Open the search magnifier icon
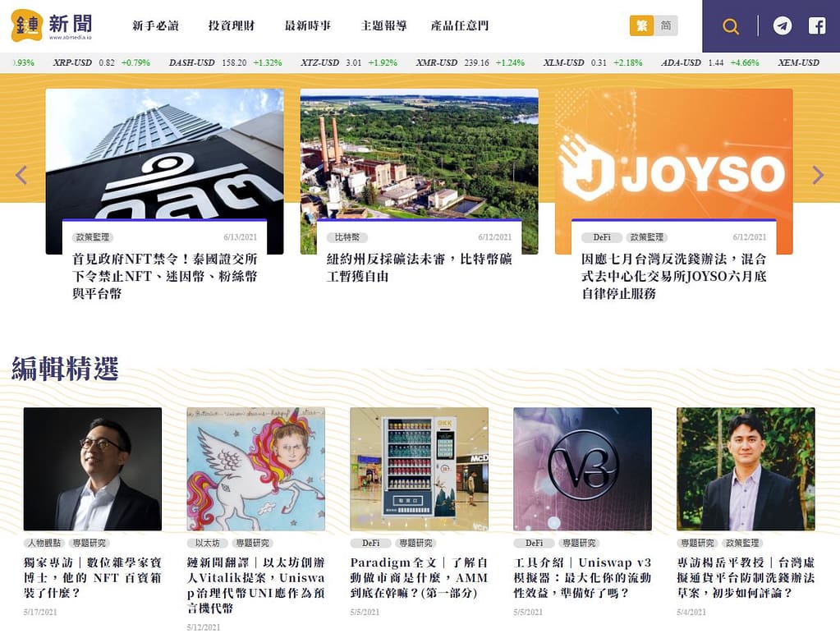Image resolution: width=840 pixels, height=638 pixels. coord(730,25)
